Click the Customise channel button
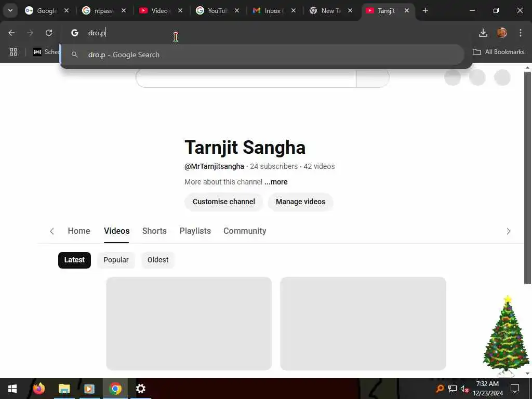The width and height of the screenshot is (532, 399). 224,202
